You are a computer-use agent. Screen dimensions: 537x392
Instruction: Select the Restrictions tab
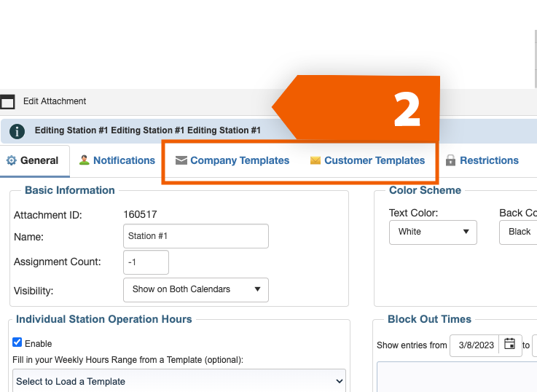click(489, 161)
